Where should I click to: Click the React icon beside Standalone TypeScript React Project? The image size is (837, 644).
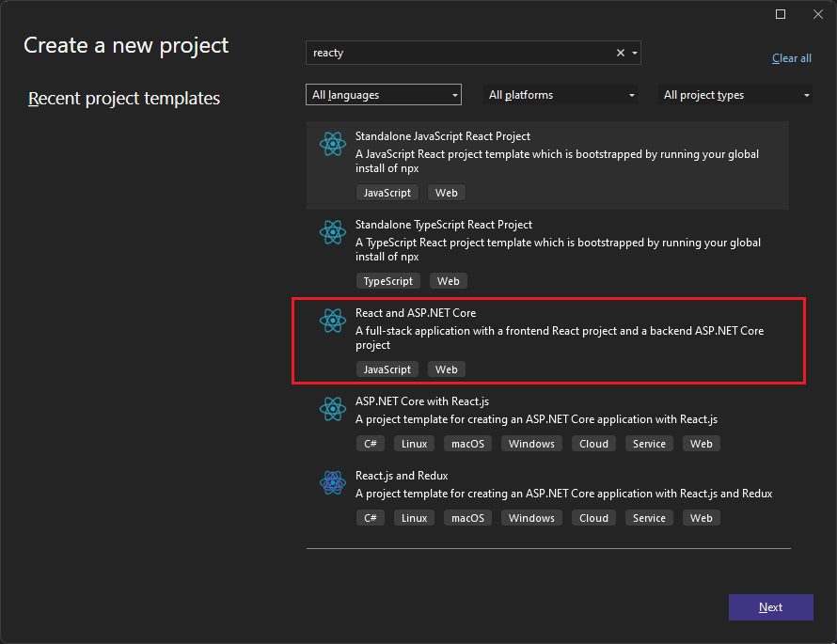click(x=333, y=232)
